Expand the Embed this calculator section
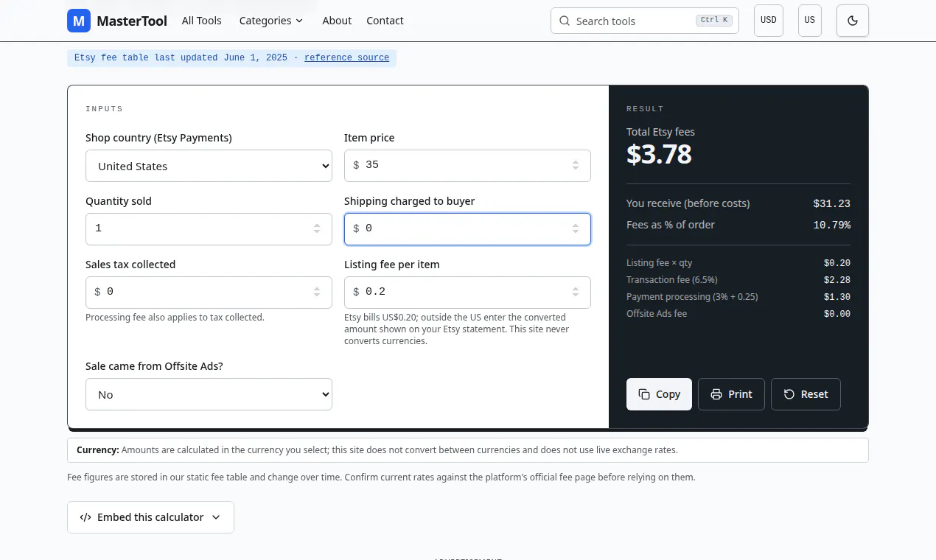The width and height of the screenshot is (936, 560). pos(150,517)
